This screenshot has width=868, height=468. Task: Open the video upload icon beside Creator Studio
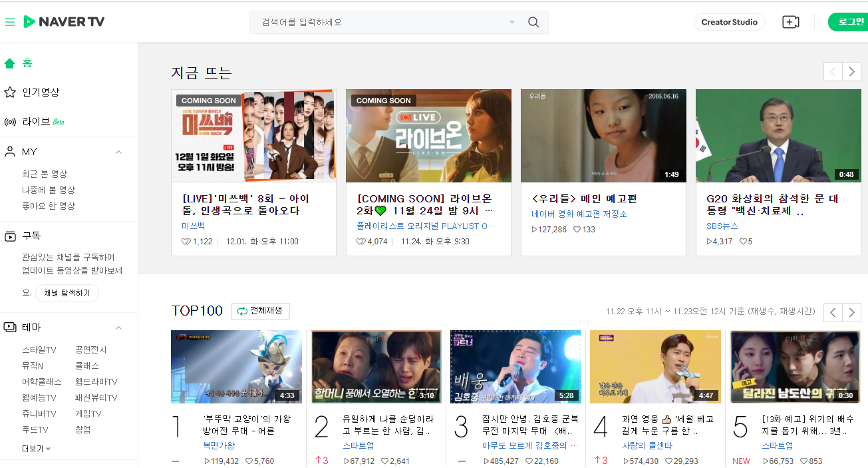[791, 21]
